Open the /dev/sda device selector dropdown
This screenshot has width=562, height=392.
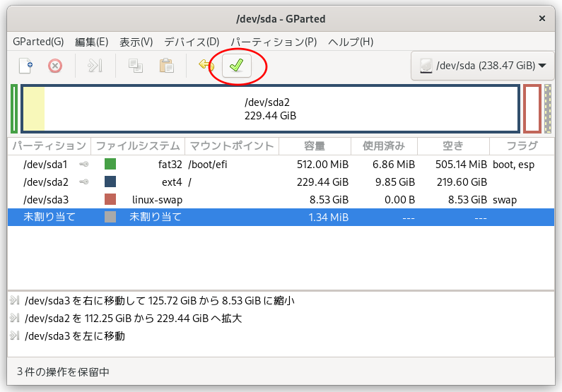(x=482, y=66)
